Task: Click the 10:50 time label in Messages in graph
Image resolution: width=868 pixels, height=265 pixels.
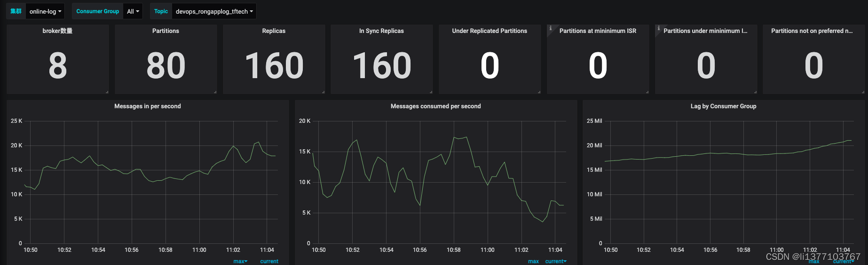Action: 31,250
